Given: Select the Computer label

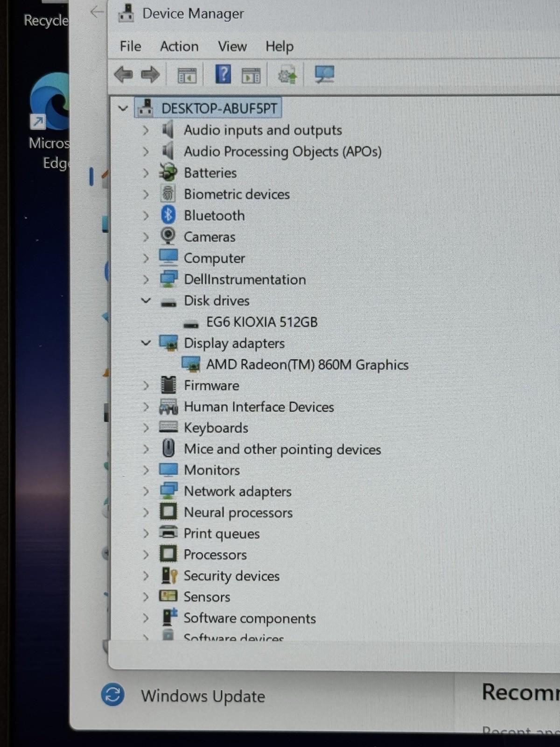Looking at the screenshot, I should 214,258.
